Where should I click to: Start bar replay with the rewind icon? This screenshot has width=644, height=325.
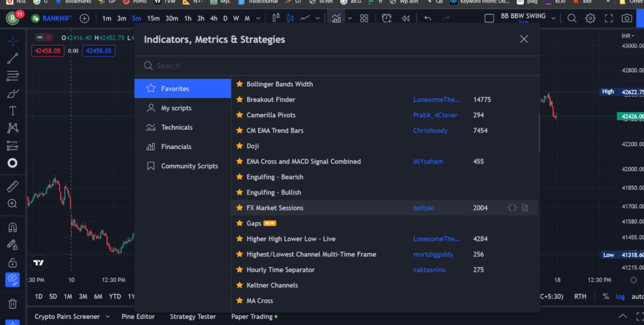[405, 18]
